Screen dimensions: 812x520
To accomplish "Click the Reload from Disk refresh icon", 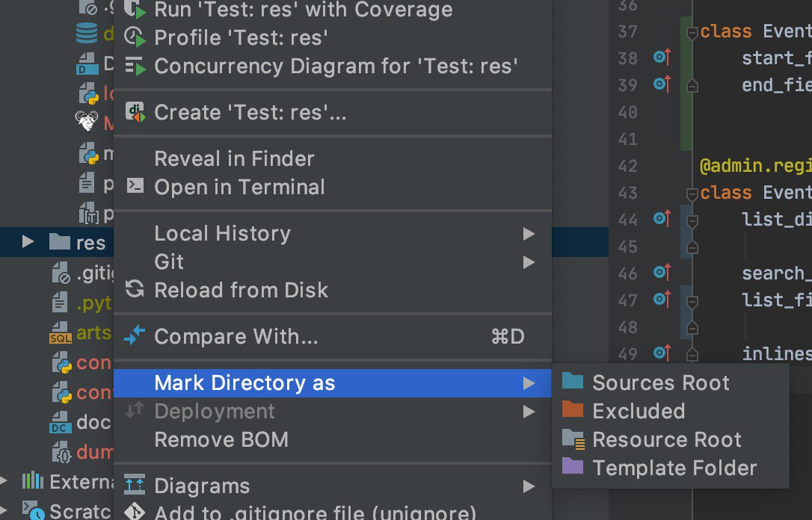I will coord(135,288).
